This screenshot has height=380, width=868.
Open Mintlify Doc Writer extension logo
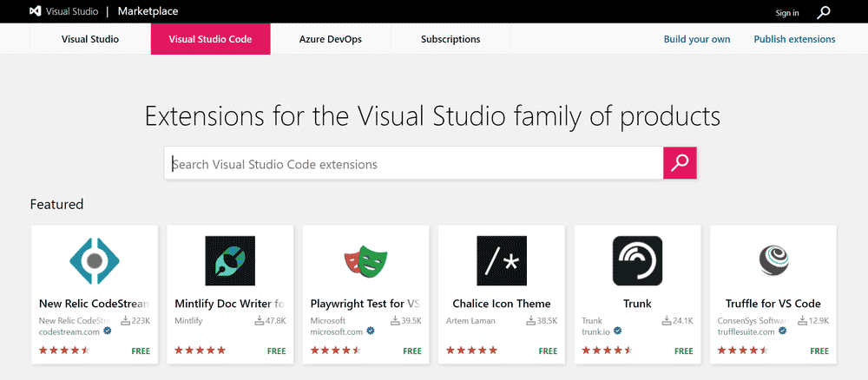[230, 260]
